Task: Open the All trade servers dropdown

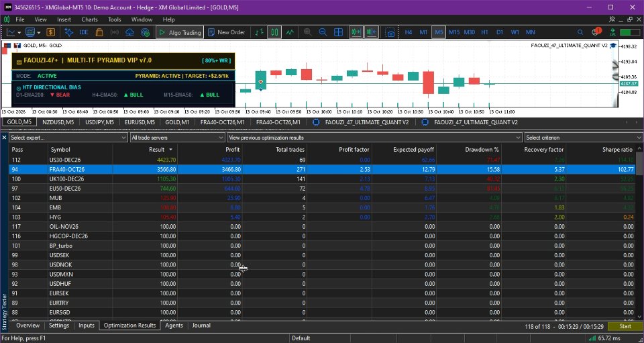Action: 177,138
